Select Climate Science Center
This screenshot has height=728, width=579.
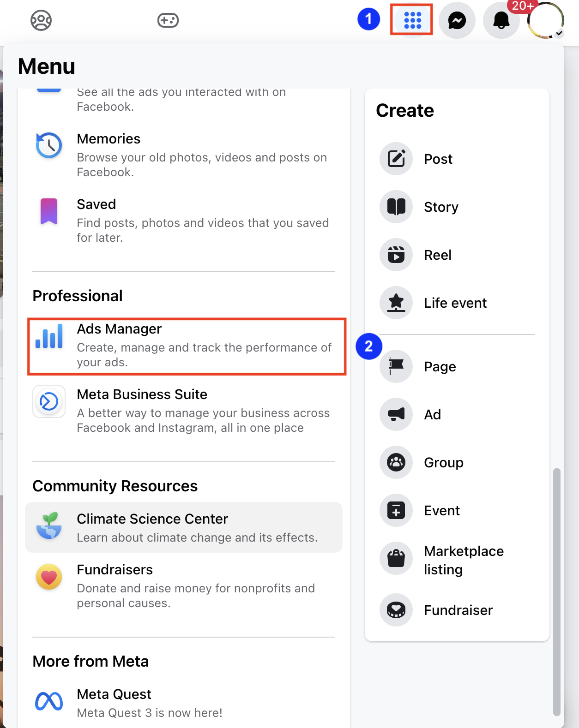pyautogui.click(x=184, y=527)
